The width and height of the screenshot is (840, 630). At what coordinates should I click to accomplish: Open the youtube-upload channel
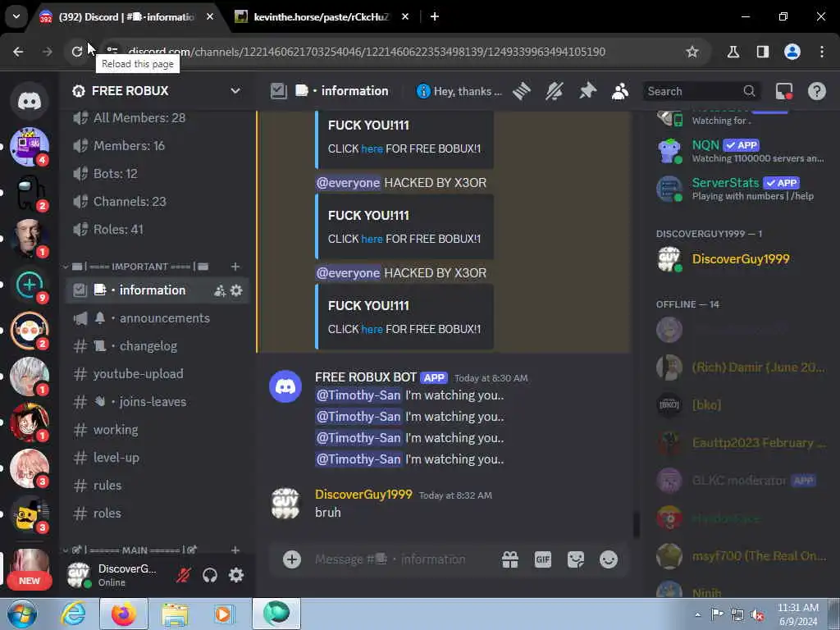pyautogui.click(x=157, y=374)
